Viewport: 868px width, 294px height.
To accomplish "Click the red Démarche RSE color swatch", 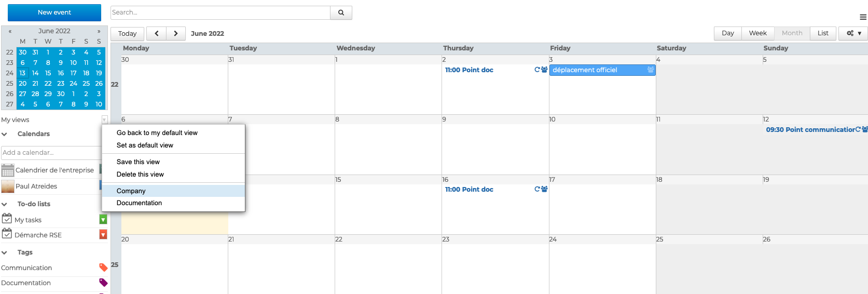I will click(103, 235).
